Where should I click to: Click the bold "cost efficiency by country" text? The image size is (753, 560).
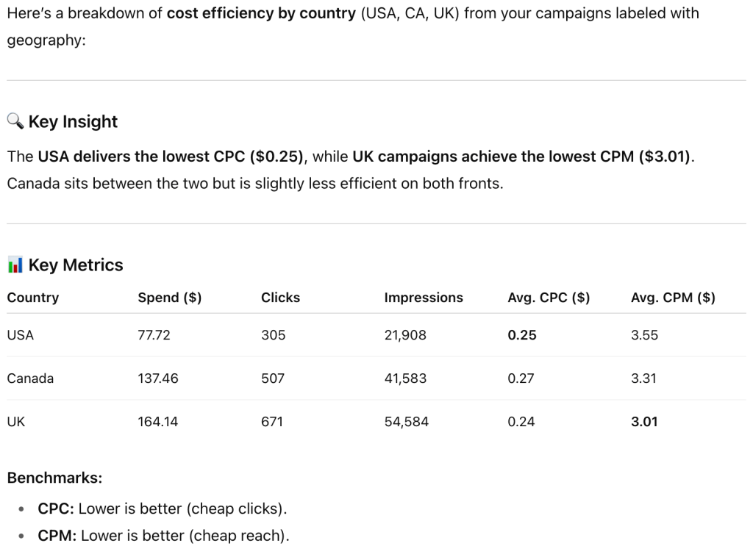tap(261, 13)
